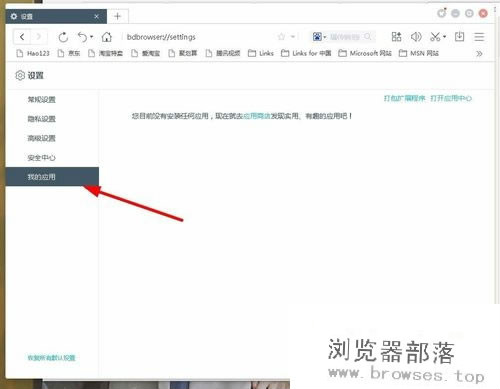This screenshot has width=500, height=389.
Task: Click the gear icon beside 设置 heading
Action: tap(20, 76)
